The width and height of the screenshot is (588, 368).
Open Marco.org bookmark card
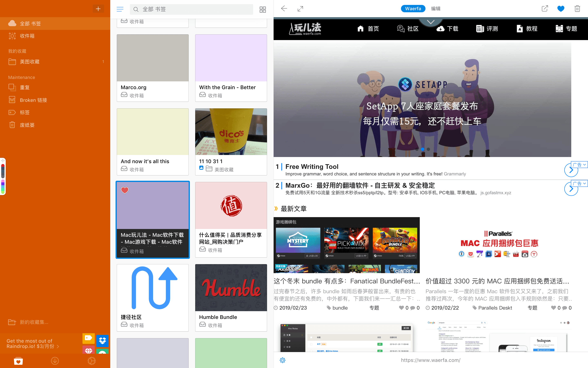coord(153,68)
